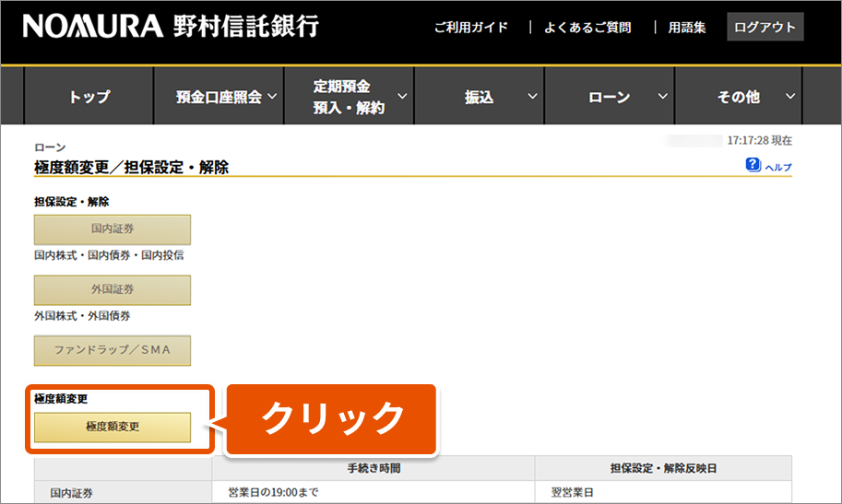Expand the 振込 dropdown menu
Viewport: 842px width, 504px height.
479,97
